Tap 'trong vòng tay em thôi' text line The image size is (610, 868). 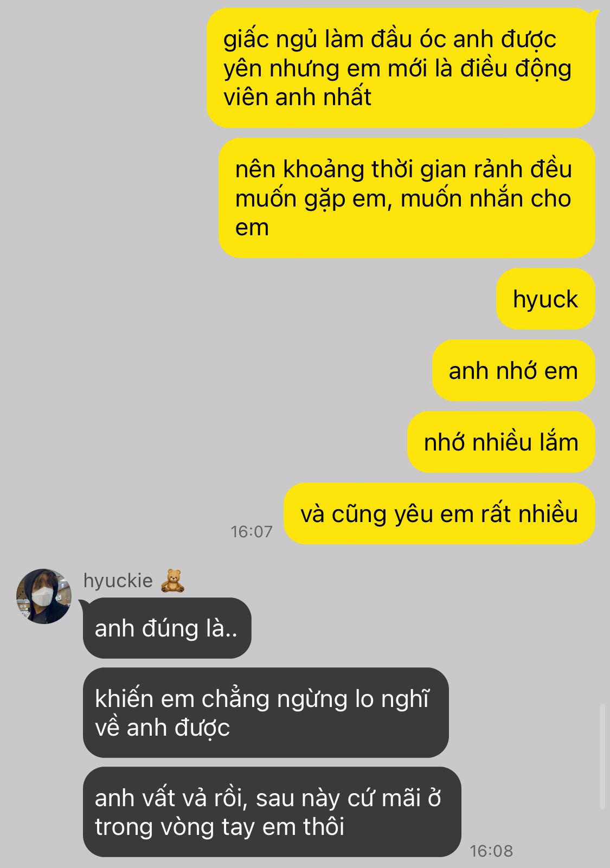coord(220,827)
